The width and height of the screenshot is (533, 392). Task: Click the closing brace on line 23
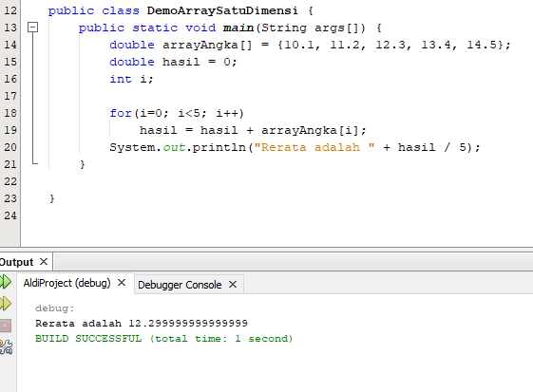pyautogui.click(x=51, y=198)
